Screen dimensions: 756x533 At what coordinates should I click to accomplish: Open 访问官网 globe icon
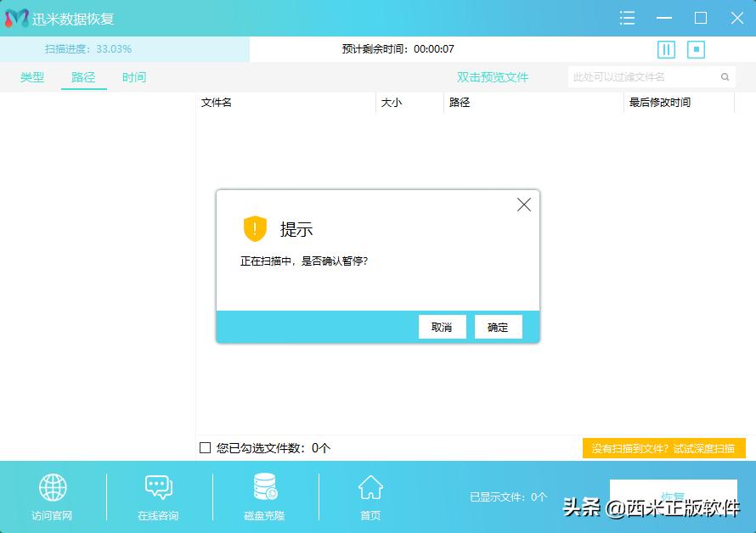tap(53, 487)
